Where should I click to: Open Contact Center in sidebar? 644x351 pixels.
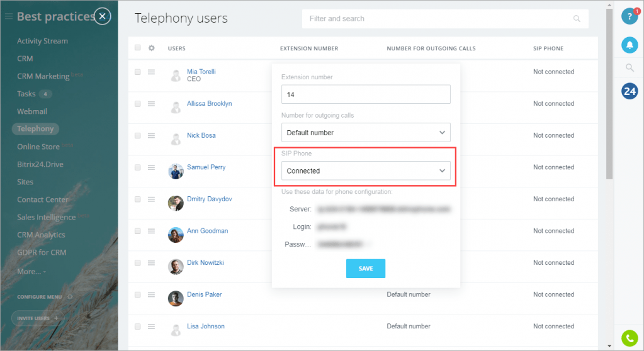click(x=42, y=200)
